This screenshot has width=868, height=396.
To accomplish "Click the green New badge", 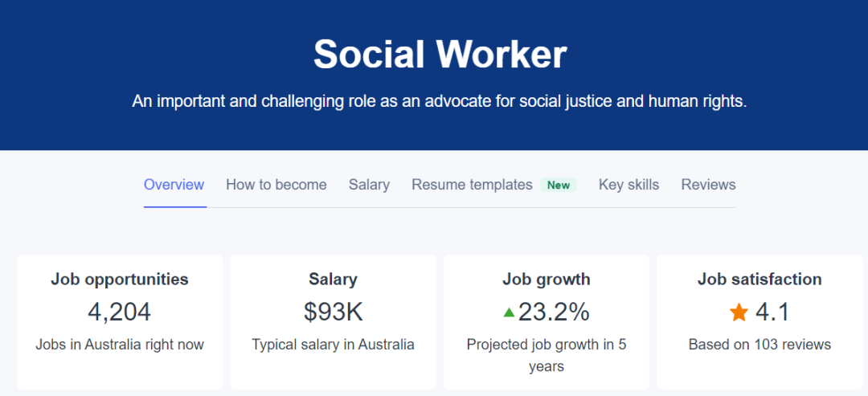I will click(x=559, y=185).
